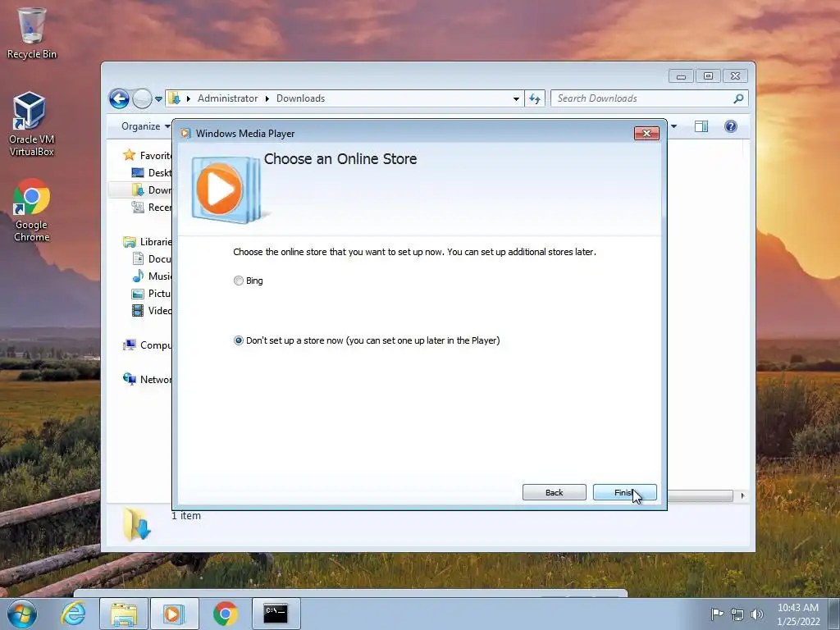Open the Documents library
This screenshot has height=630, width=840.
tap(152, 258)
